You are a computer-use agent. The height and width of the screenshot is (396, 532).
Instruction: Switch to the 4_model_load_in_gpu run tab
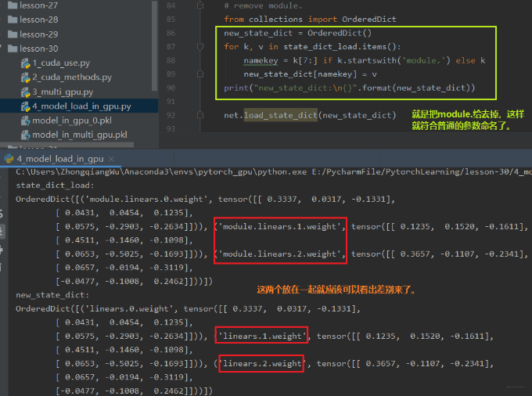point(59,159)
